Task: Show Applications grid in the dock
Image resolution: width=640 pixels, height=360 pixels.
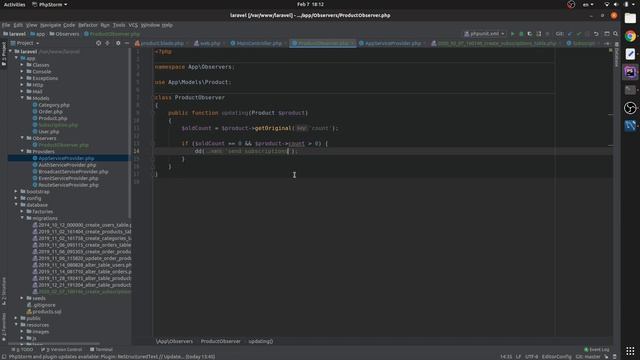Action: 630,351
